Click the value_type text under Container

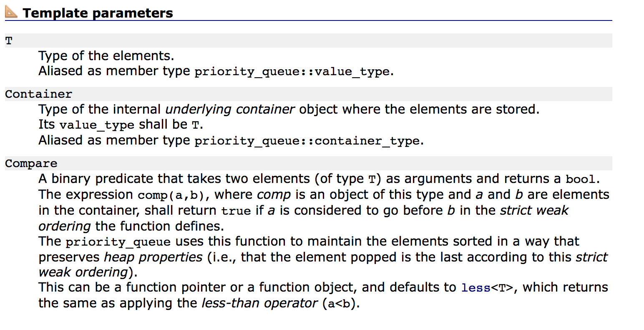pyautogui.click(x=97, y=125)
